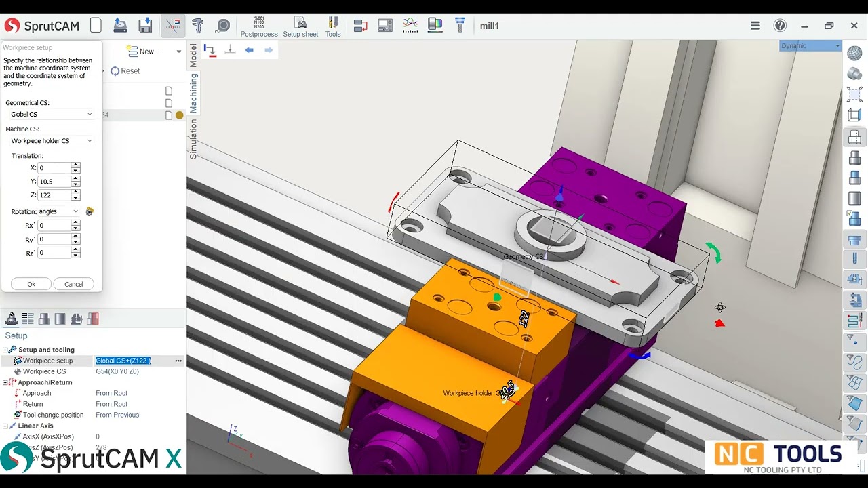Toggle the second checkbox in operations list
The height and width of the screenshot is (488, 868).
[x=169, y=103]
